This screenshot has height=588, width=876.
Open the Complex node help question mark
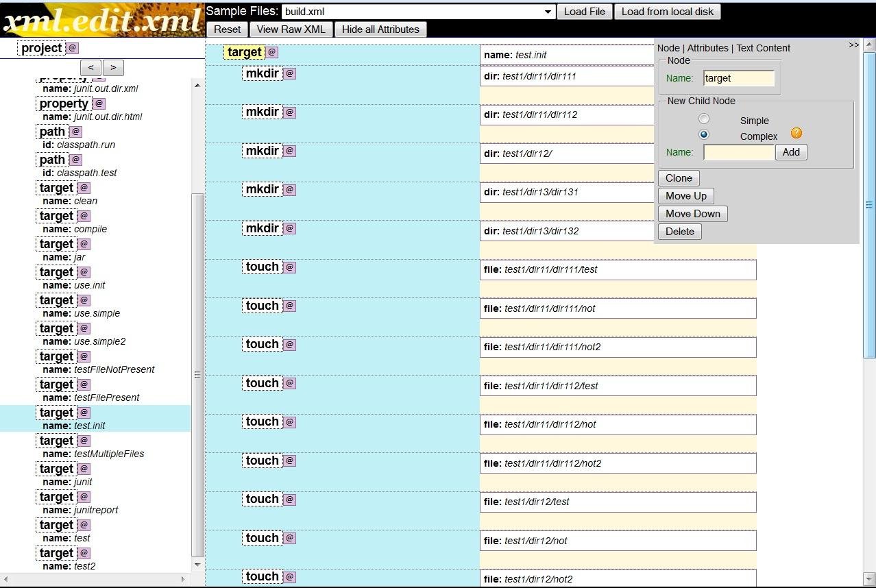795,133
